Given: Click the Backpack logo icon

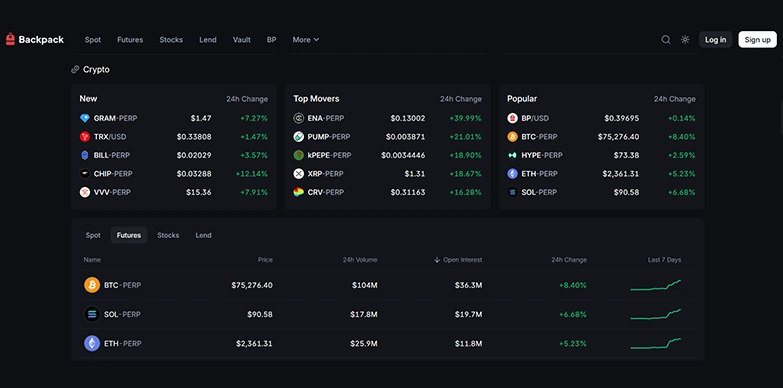Looking at the screenshot, I should click(10, 39).
